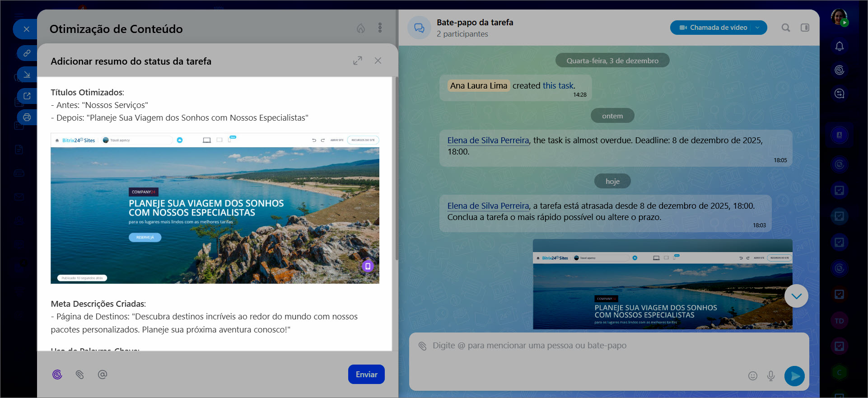Open the notifications bell in right sidebar
This screenshot has width=868, height=398.
click(839, 47)
